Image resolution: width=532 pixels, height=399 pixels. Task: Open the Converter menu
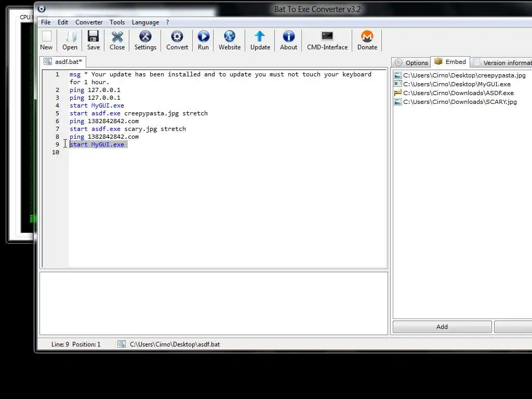pyautogui.click(x=89, y=22)
